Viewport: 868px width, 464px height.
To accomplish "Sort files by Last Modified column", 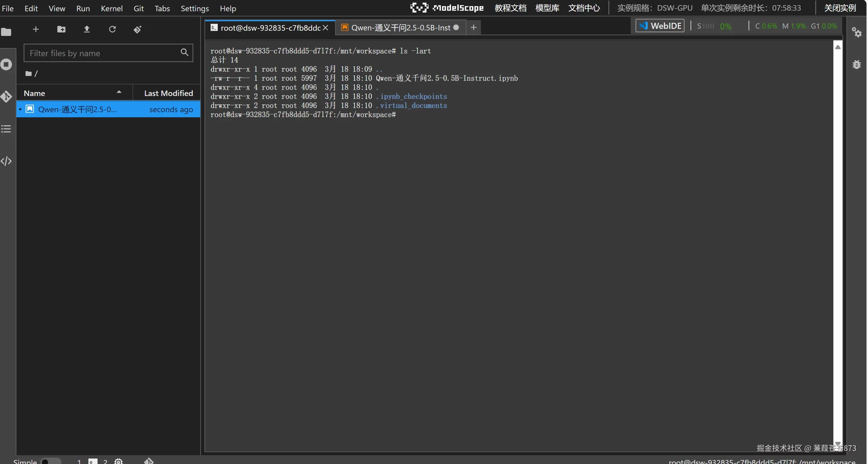I will (x=168, y=93).
